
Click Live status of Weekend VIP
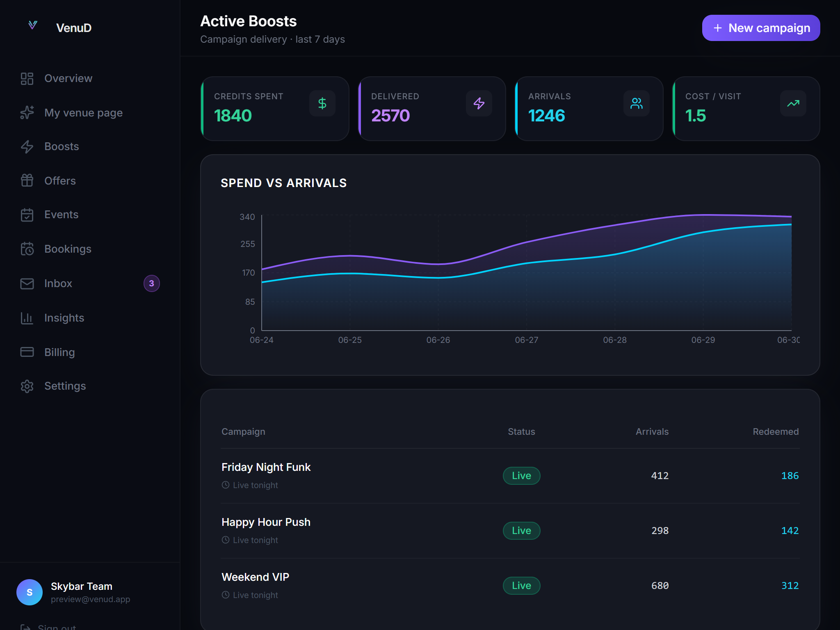click(522, 586)
